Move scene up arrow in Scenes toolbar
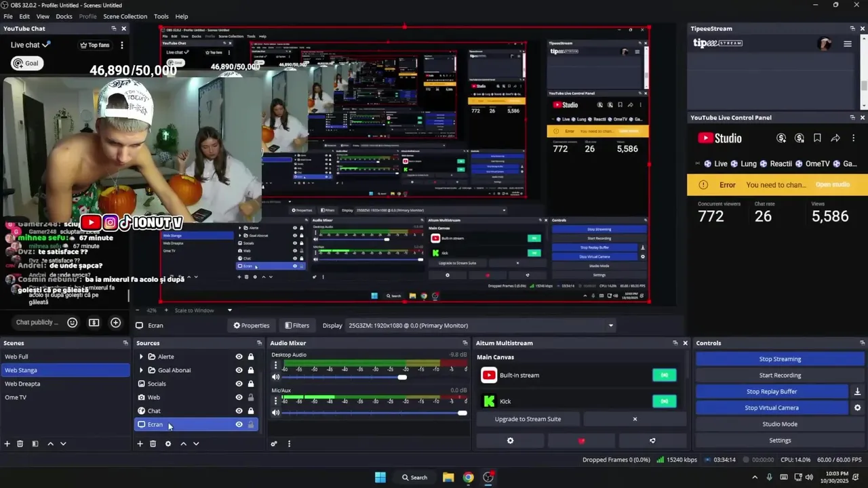This screenshot has width=868, height=488. (x=50, y=444)
